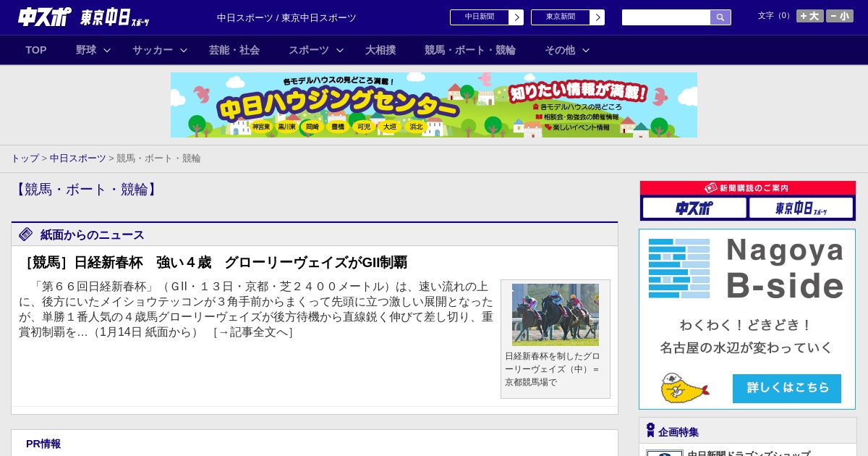This screenshot has height=456, width=868.
Task: Expand the スポーツ dropdown chevron
Action: tap(340, 50)
